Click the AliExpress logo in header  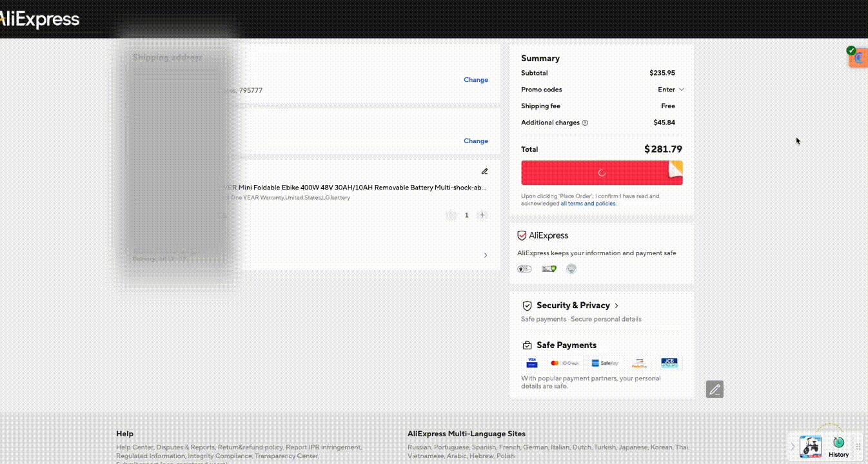39,19
